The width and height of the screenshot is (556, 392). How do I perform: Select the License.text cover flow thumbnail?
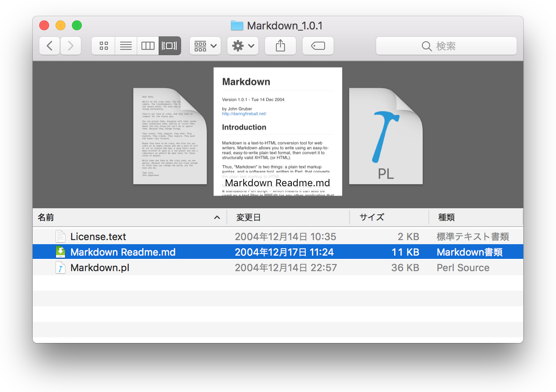tap(170, 136)
